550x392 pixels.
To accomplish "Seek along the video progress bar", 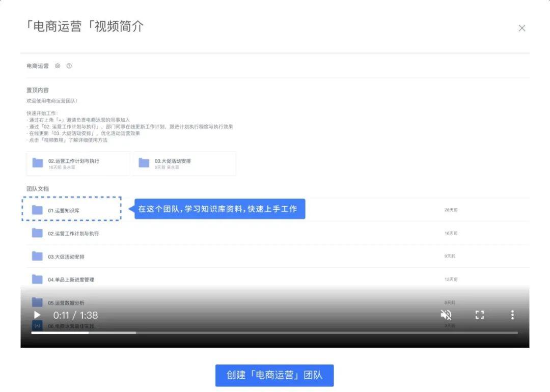I will (x=274, y=332).
